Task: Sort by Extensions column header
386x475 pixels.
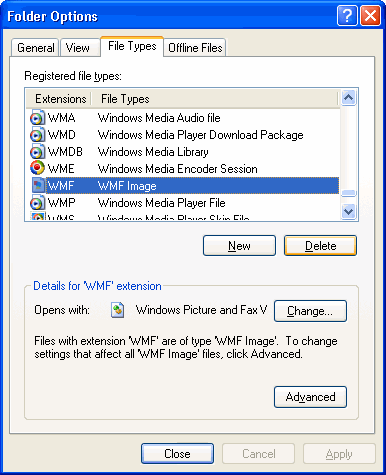Action: click(x=59, y=99)
